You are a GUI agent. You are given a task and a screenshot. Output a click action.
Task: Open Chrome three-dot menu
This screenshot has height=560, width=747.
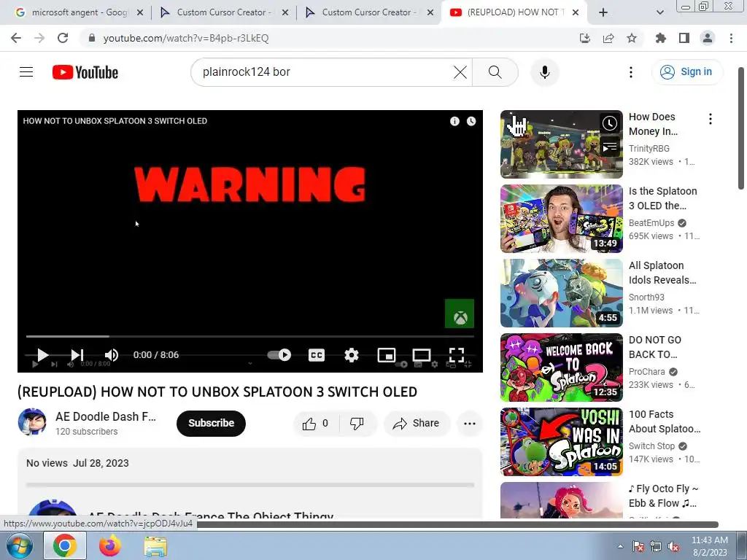coord(731,38)
